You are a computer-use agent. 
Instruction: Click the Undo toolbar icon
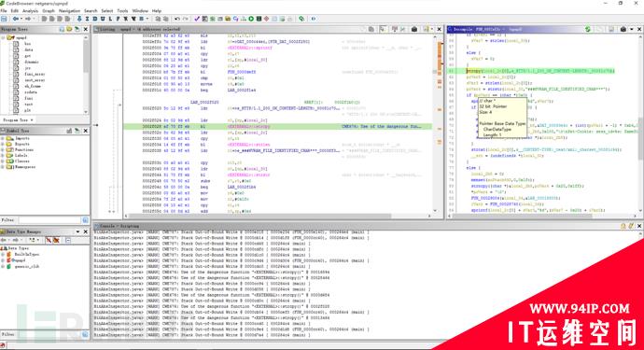(177, 19)
